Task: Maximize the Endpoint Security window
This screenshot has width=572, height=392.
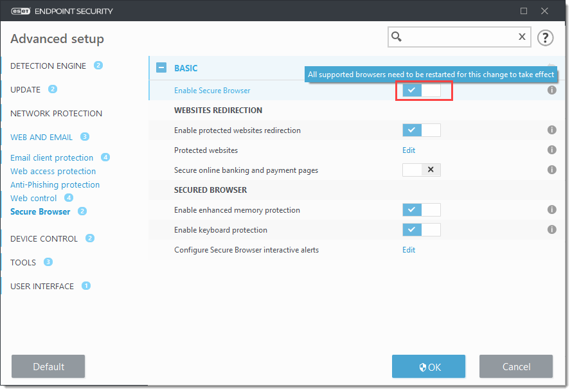Action: coord(524,11)
